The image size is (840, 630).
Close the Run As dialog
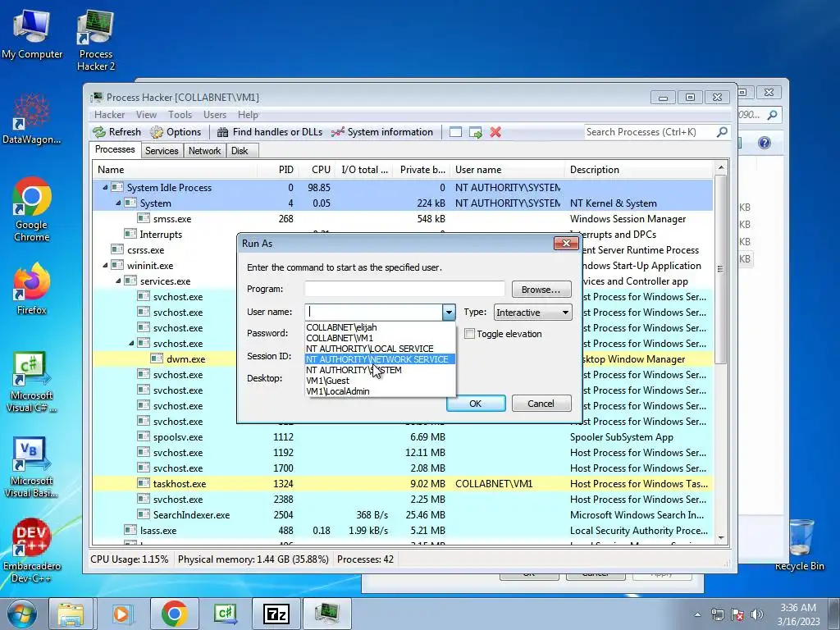(566, 243)
